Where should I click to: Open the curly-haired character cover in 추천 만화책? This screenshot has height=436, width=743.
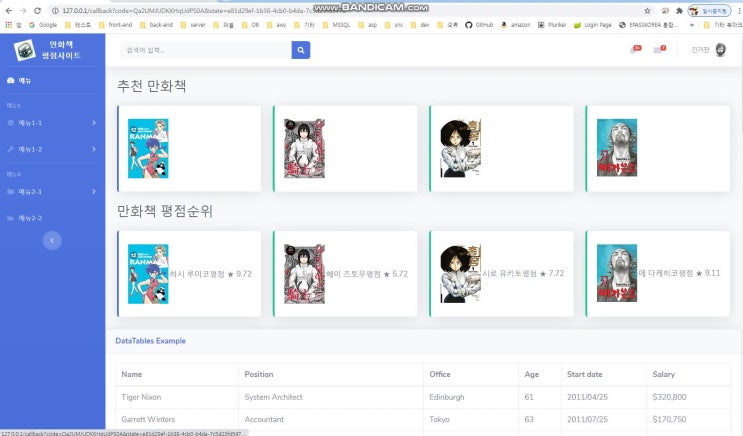[x=461, y=148]
